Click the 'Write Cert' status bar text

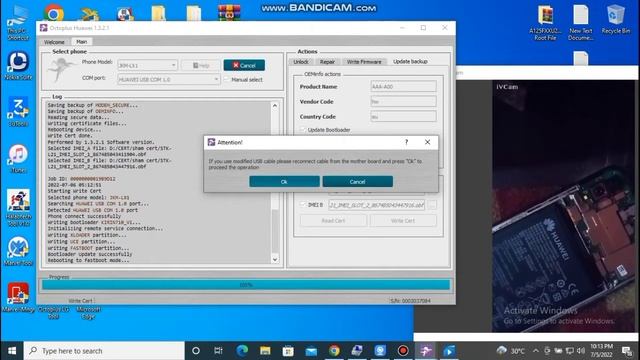tap(80, 301)
